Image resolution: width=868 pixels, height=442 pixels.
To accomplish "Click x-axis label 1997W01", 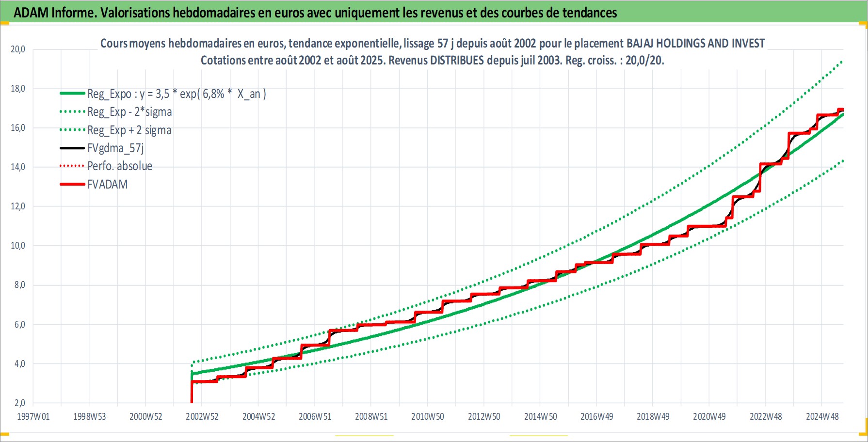I will coord(33,417).
